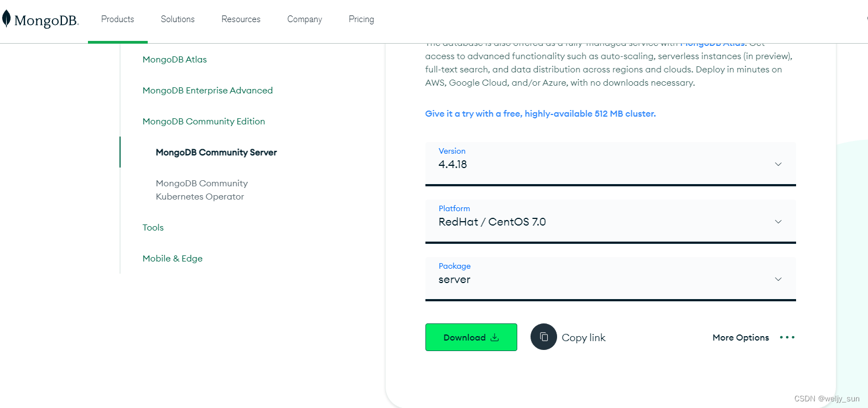Open MongoDB Community Edition in sidebar
The image size is (868, 408).
[x=204, y=121]
